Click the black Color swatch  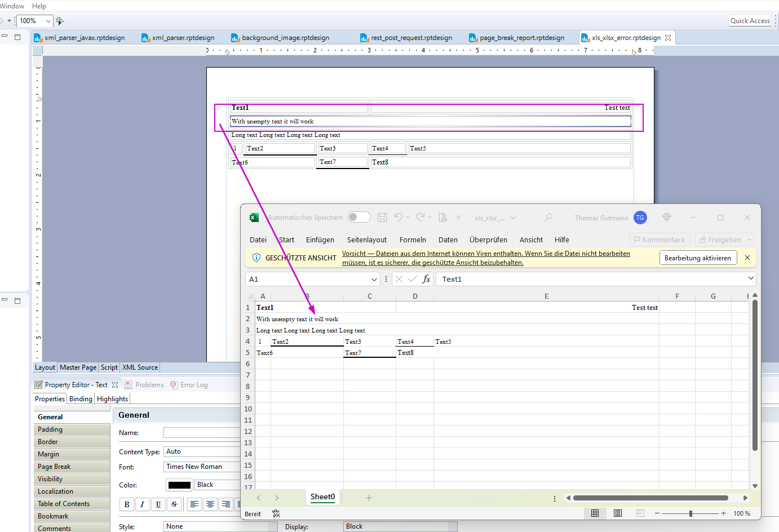click(179, 485)
